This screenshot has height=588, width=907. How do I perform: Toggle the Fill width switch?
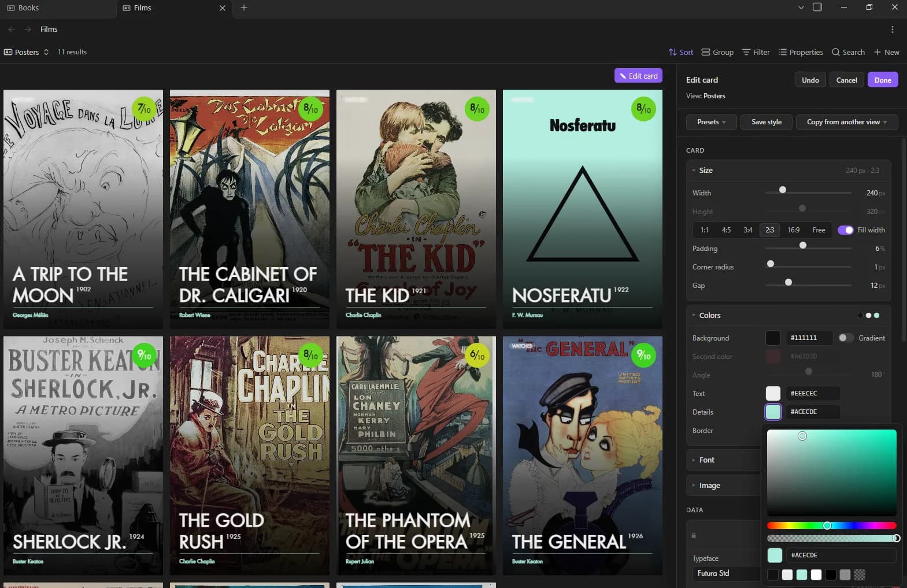coord(846,230)
